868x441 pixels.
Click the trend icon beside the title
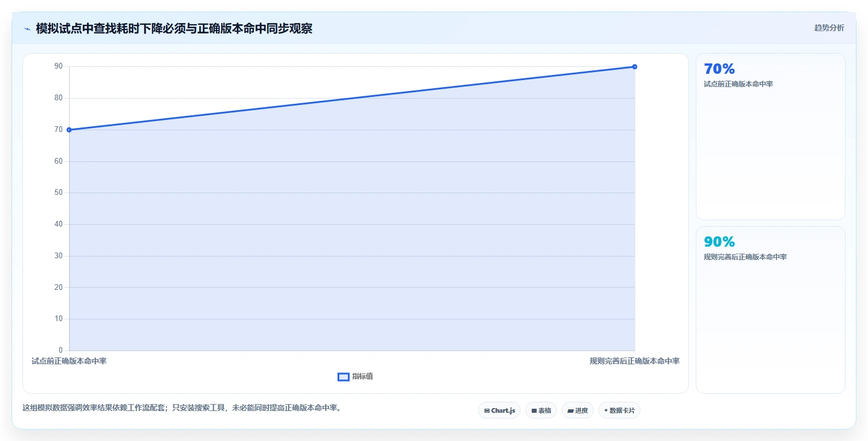(x=27, y=29)
